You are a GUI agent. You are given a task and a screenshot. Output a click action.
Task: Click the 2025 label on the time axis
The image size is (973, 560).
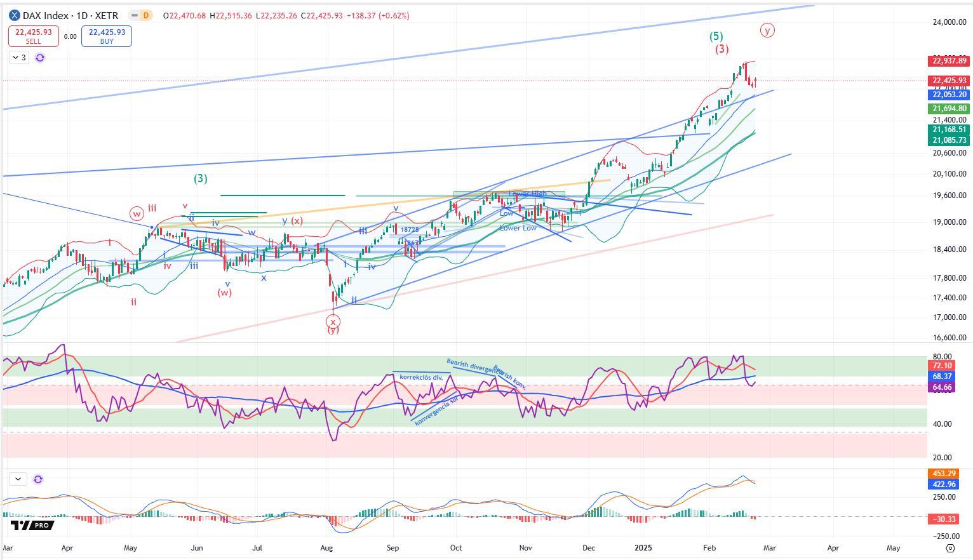click(x=643, y=547)
